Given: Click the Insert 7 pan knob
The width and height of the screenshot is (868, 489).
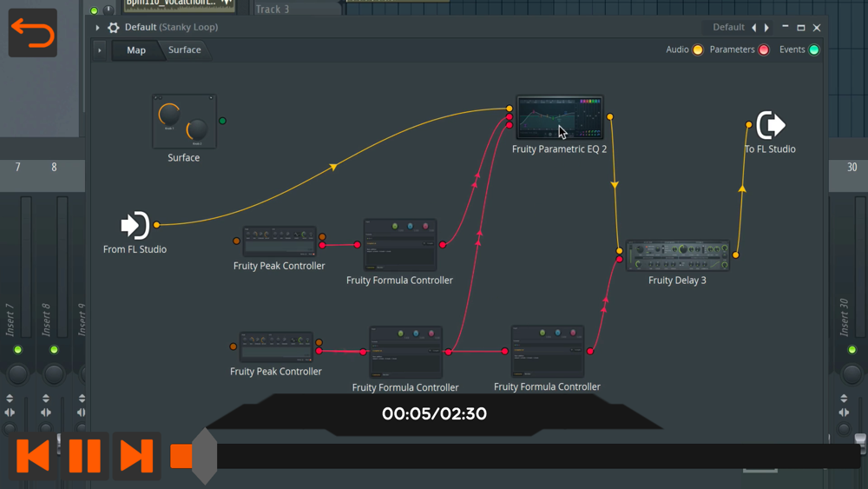Looking at the screenshot, I should click(17, 374).
